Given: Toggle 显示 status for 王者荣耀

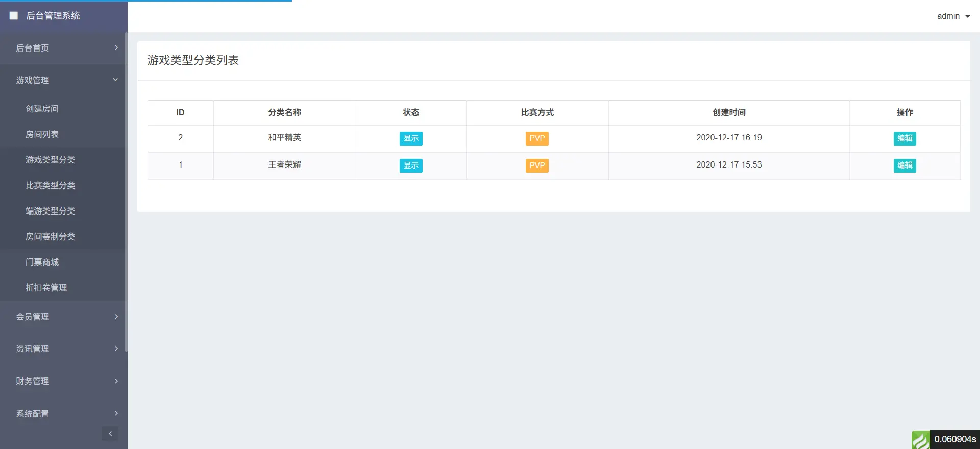Looking at the screenshot, I should [411, 166].
